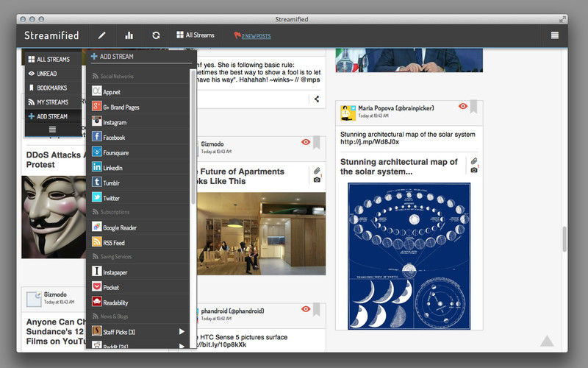Open the DDoS Attacks Protest headline
The width and height of the screenshot is (588, 368).
[56, 160]
